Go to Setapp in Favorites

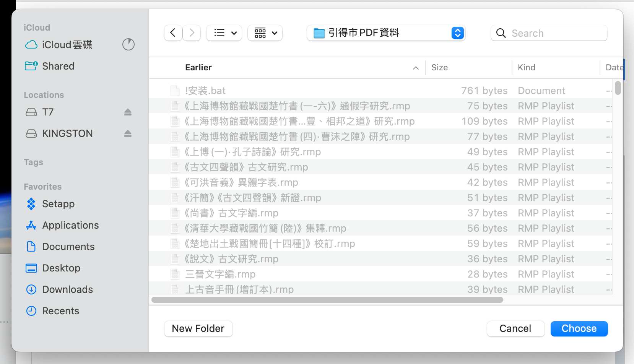[58, 204]
